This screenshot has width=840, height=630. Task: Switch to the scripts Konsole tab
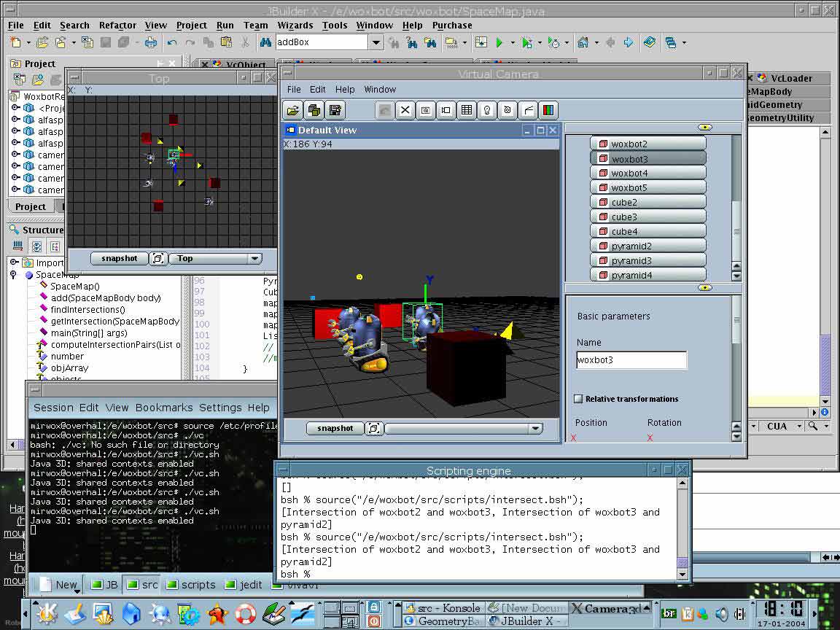pos(191,584)
